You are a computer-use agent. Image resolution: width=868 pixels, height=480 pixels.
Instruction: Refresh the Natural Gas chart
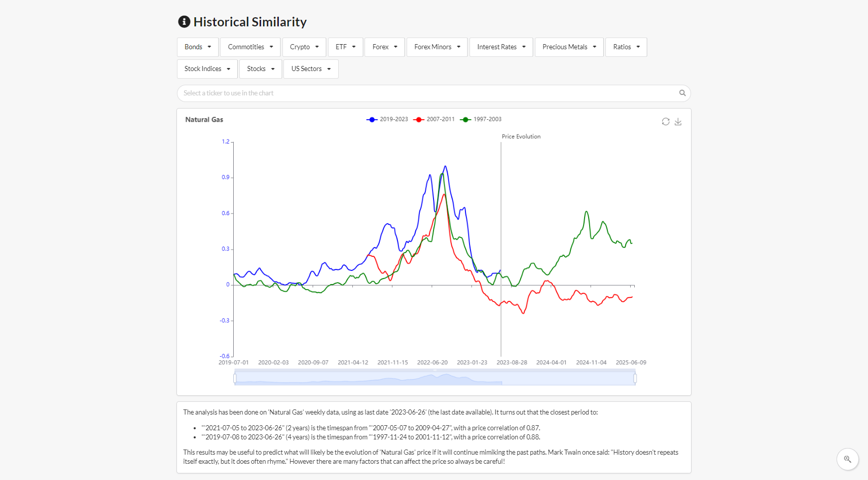[666, 122]
